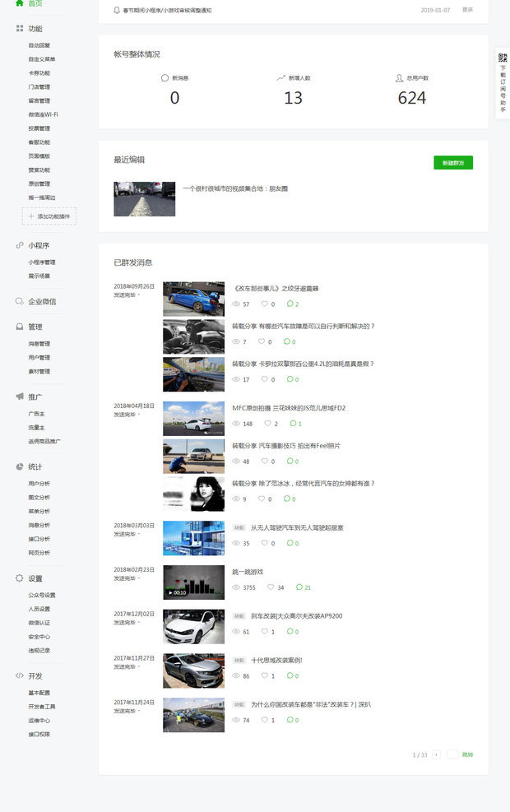
Task: Expand the 2018年02月23日 发送完毕 status arrow
Action: [x=139, y=578]
